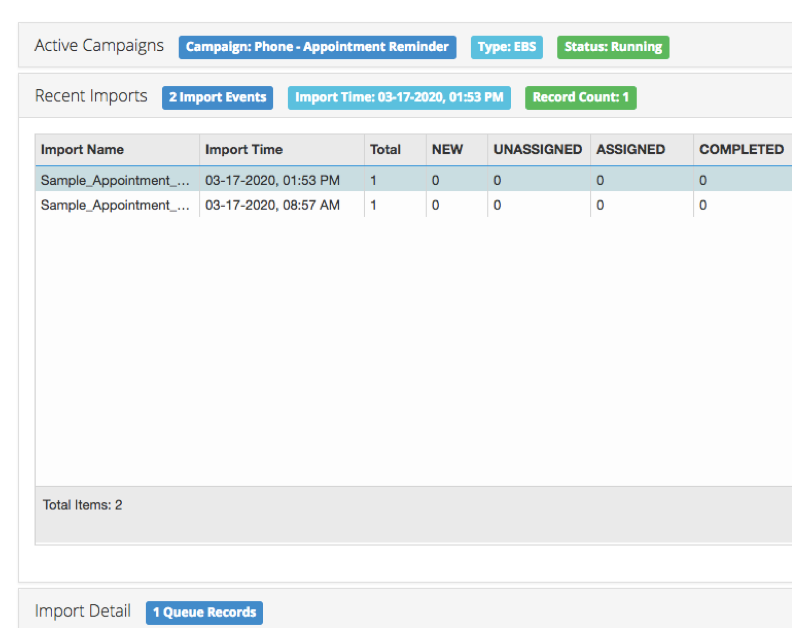Click Total value in 01:53 PM row
This screenshot has width=808, height=643.
tap(373, 180)
